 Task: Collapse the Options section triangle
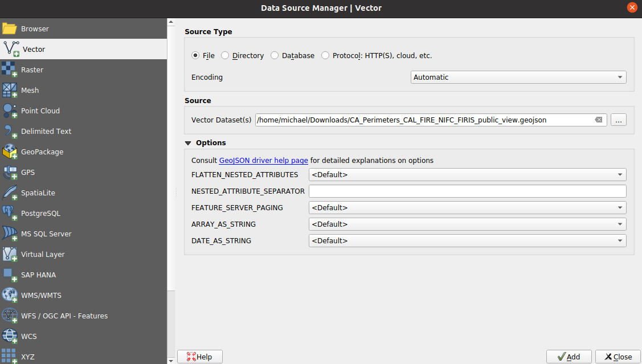(x=188, y=143)
